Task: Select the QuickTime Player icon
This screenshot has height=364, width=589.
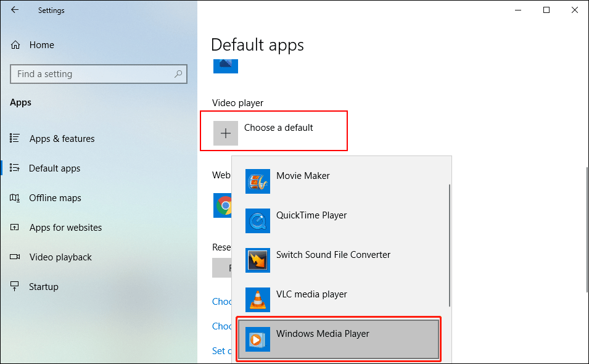Action: point(258,221)
